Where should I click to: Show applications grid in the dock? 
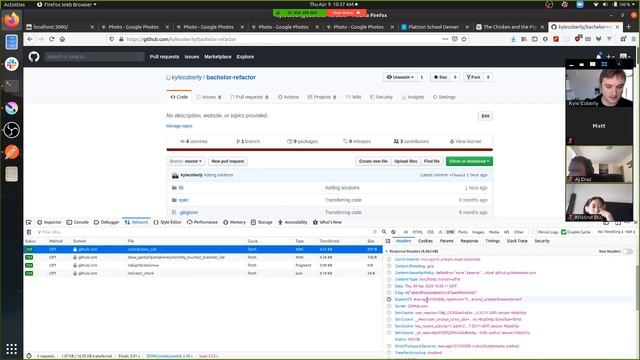(11, 349)
